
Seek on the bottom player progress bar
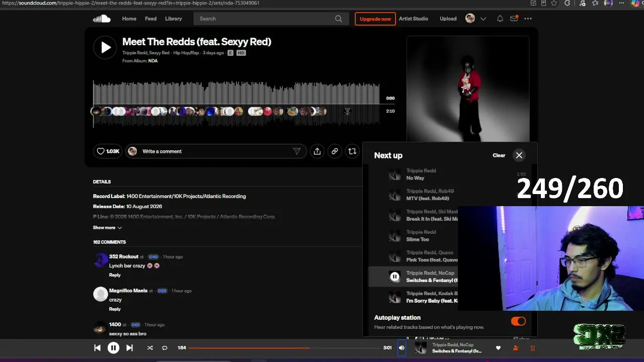(x=285, y=347)
